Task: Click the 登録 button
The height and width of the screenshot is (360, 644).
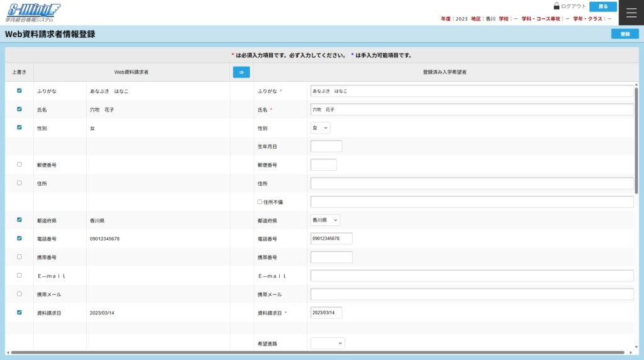Action: tap(625, 34)
